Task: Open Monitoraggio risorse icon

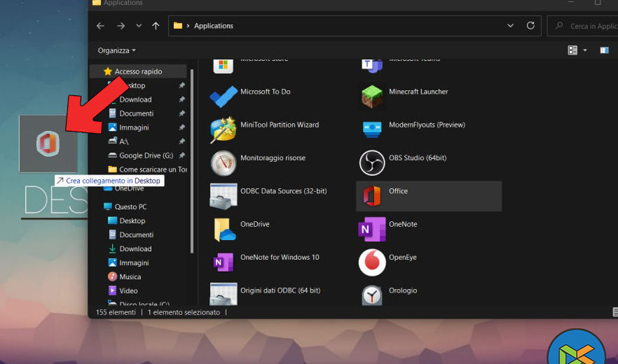Action: click(224, 162)
